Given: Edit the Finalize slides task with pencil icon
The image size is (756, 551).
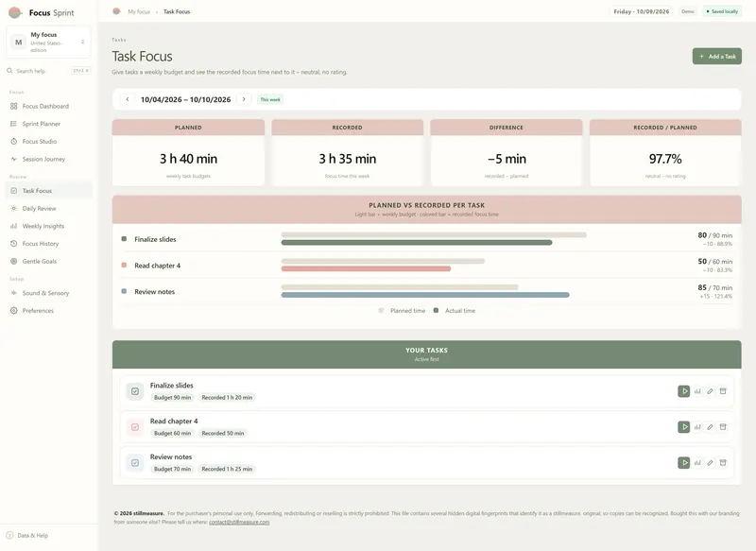Looking at the screenshot, I should pyautogui.click(x=711, y=391).
